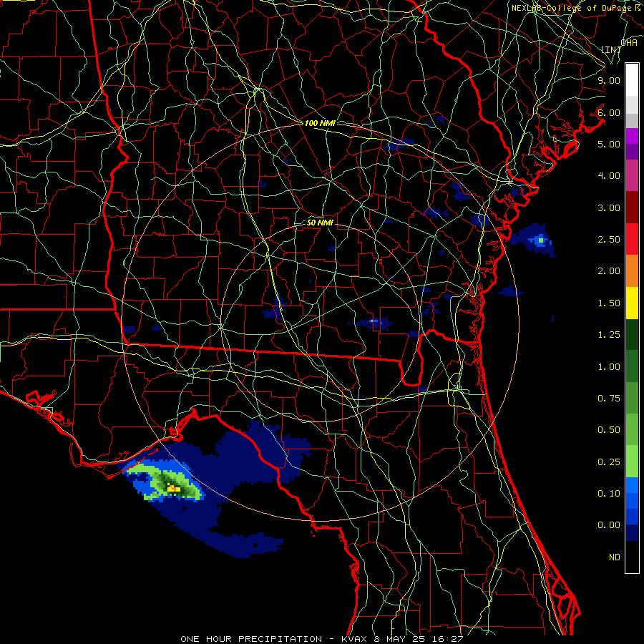Viewport: 644px width, 644px height.
Task: Click the dark red legend swatch
Action: coord(632,208)
